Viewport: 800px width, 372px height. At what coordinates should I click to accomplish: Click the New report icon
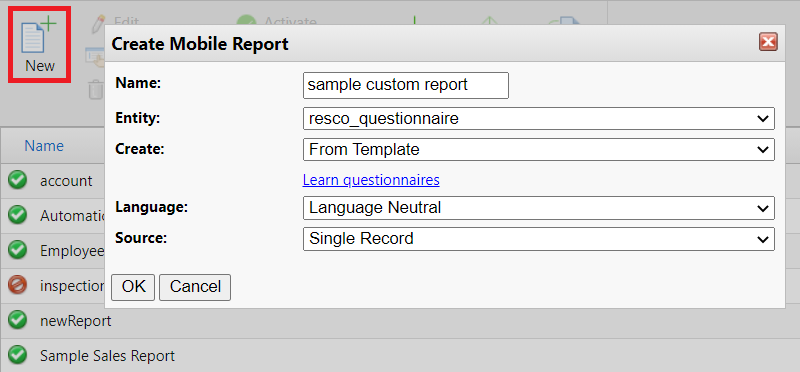pyautogui.click(x=40, y=44)
